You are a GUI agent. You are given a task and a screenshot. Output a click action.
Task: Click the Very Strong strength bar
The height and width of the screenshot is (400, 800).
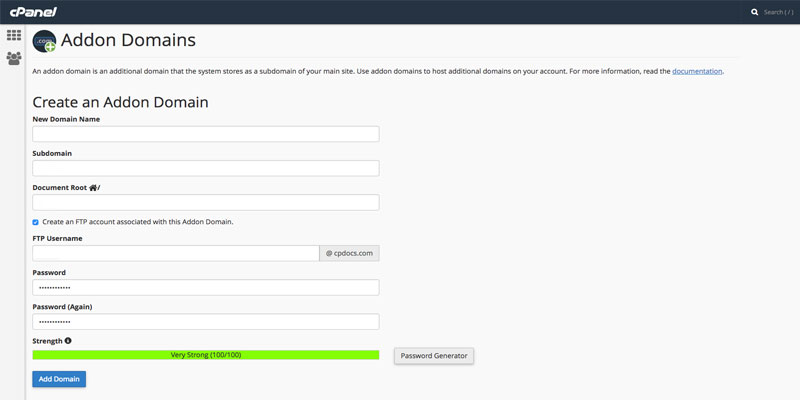pyautogui.click(x=206, y=355)
